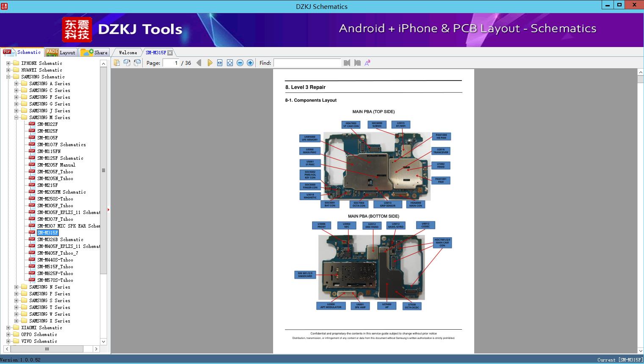Go to the next page
The width and height of the screenshot is (644, 364).
pos(210,63)
